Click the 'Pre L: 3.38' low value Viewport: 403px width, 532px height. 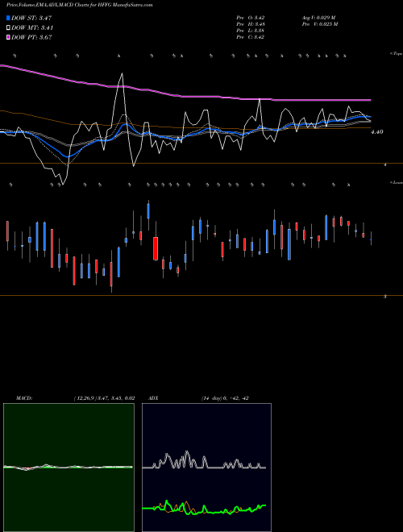click(x=251, y=31)
